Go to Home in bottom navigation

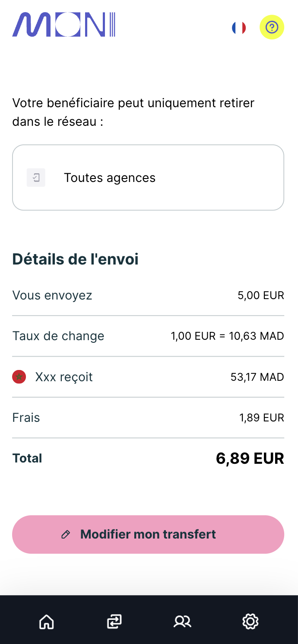[x=47, y=622]
